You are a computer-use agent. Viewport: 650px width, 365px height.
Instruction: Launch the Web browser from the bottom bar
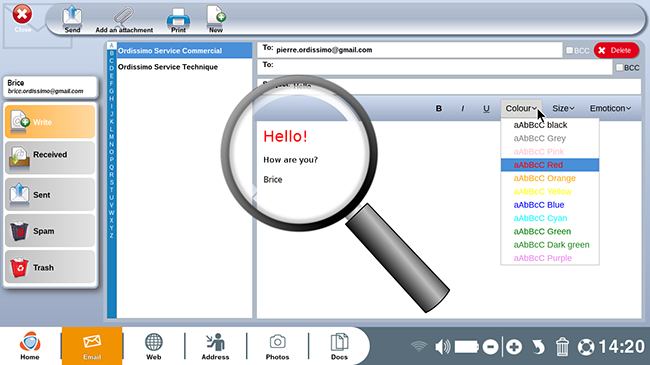(153, 346)
